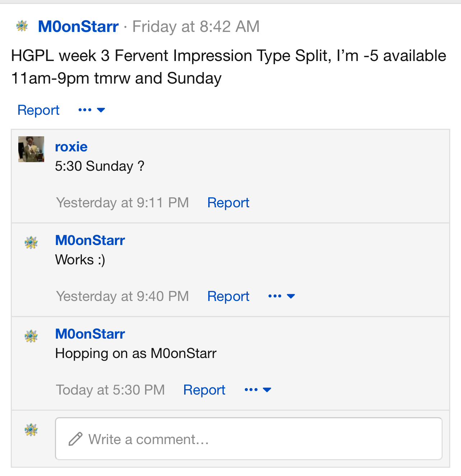This screenshot has width=461, height=476.
Task: Focus the "Write a comment…" input field
Action: 248,439
